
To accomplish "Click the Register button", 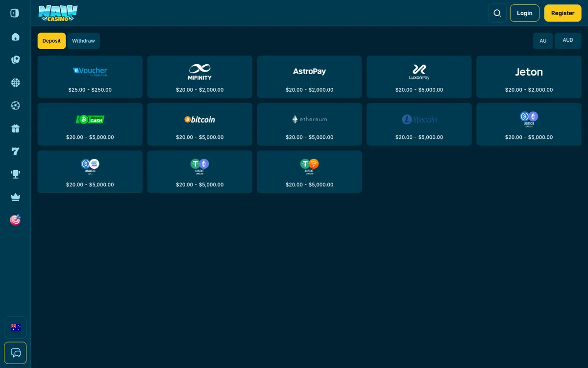I will coord(563,13).
